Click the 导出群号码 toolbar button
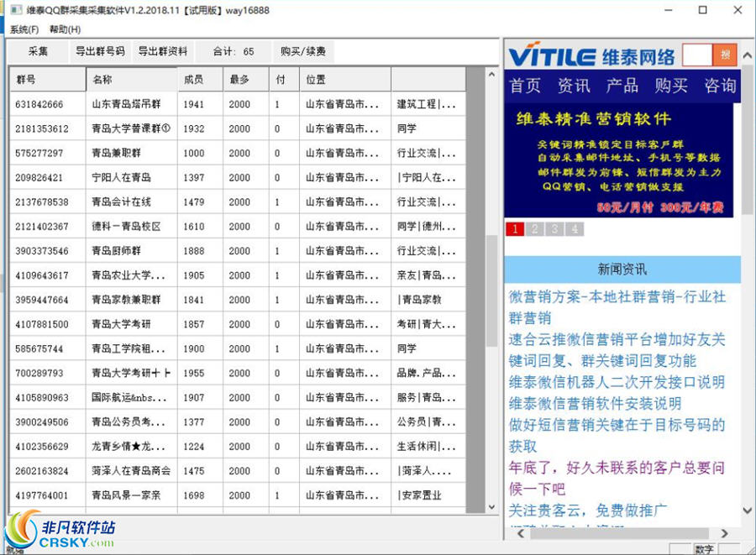 [101, 50]
